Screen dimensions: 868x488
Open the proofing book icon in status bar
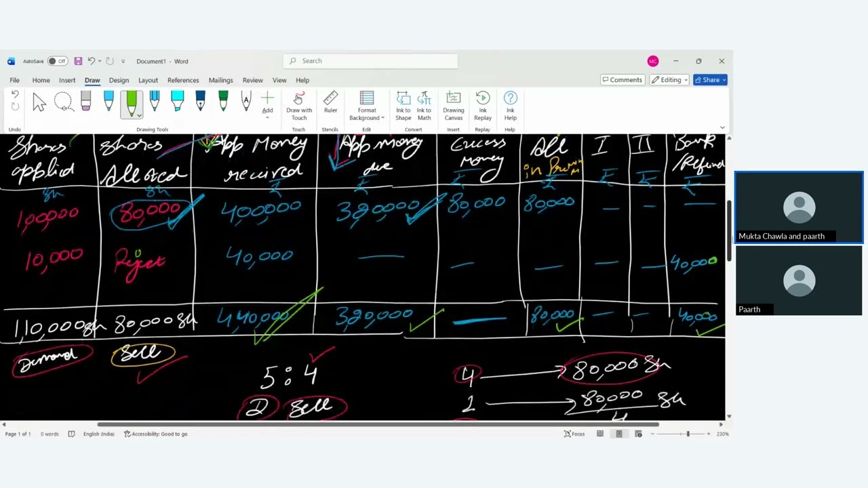(x=71, y=434)
